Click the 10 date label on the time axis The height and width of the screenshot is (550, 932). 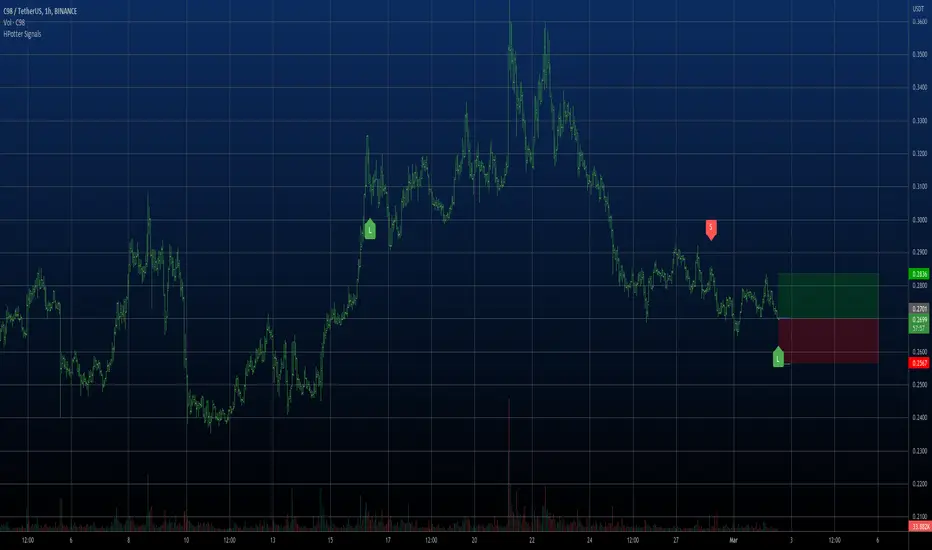(186, 540)
